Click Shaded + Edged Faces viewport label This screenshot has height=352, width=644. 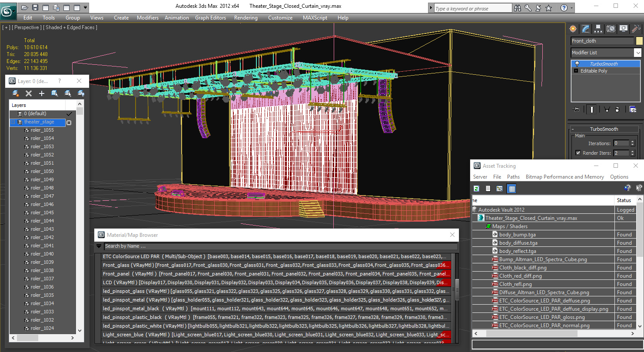coord(70,27)
